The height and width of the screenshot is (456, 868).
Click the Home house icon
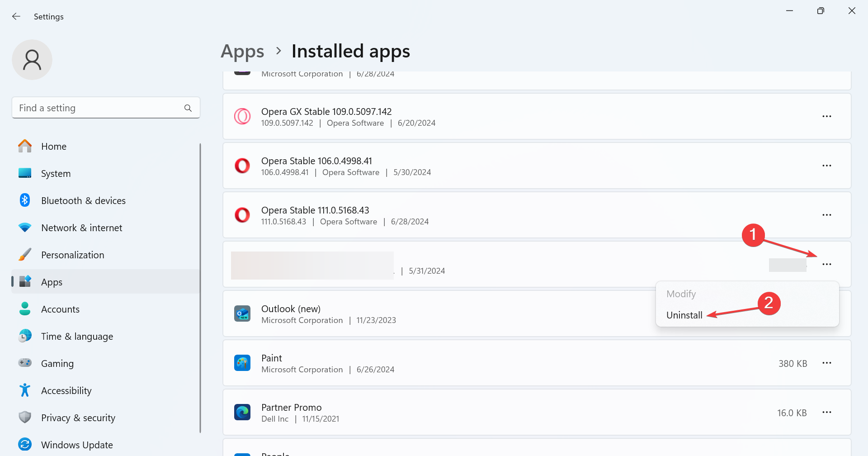[x=25, y=146]
